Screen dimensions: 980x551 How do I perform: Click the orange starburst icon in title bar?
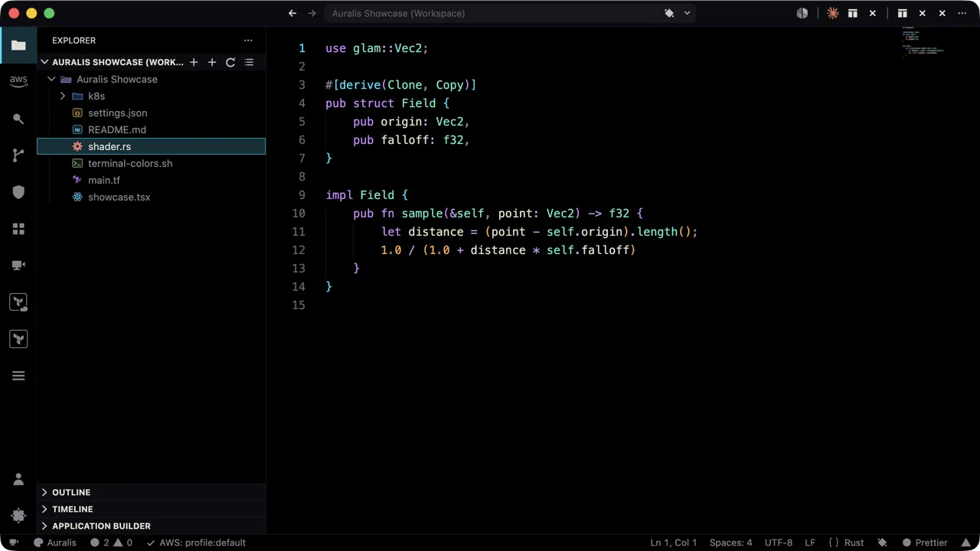833,13
